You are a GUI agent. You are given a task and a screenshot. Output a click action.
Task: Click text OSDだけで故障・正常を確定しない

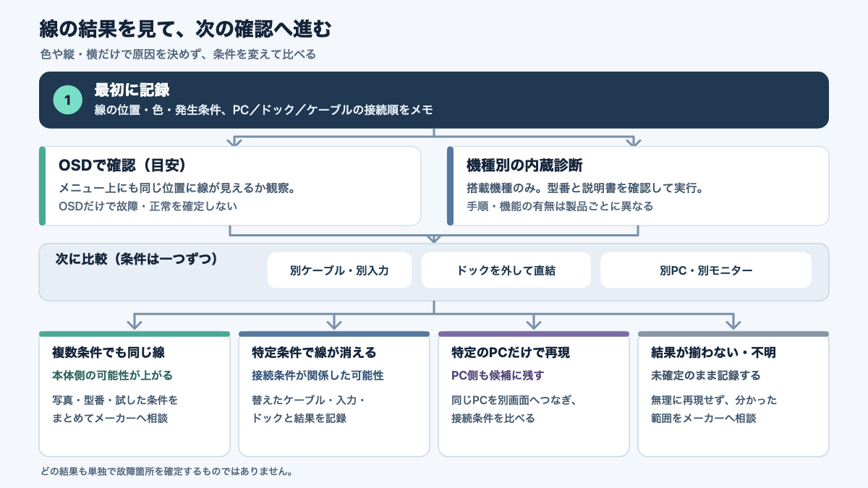148,206
